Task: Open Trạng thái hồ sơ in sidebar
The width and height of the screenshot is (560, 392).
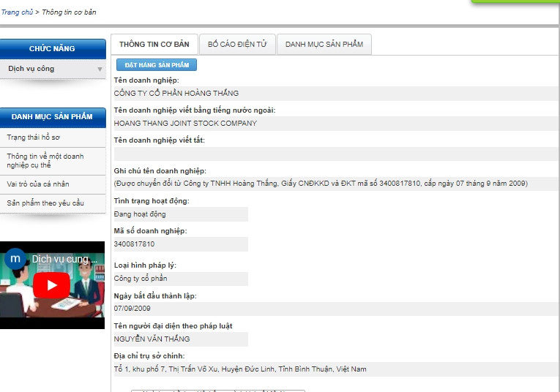Action: pyautogui.click(x=34, y=137)
